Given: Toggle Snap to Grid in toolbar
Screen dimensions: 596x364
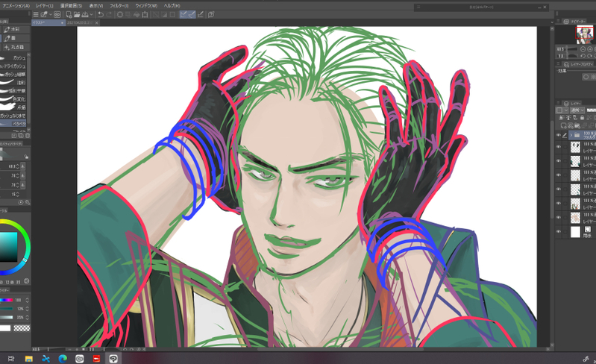Looking at the screenshot, I should [201, 14].
